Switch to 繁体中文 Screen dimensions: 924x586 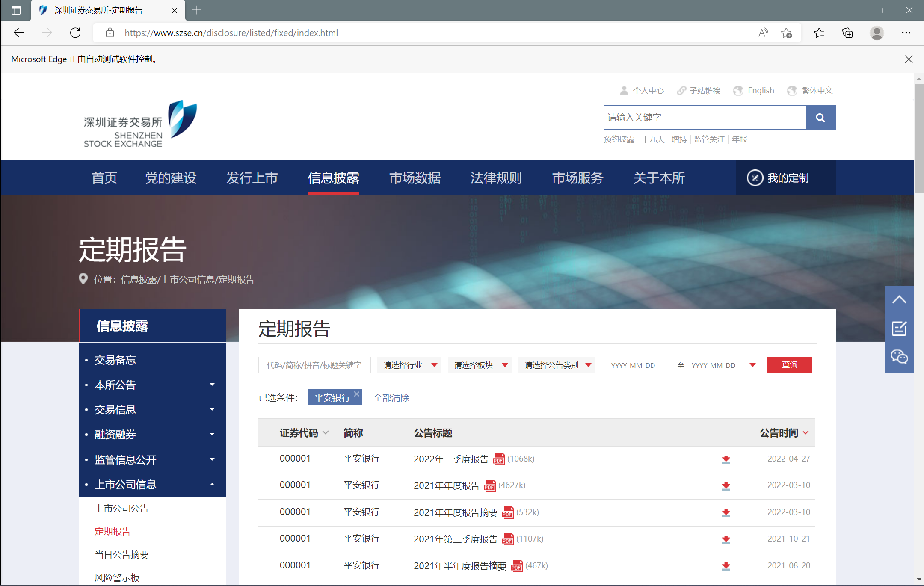point(810,91)
